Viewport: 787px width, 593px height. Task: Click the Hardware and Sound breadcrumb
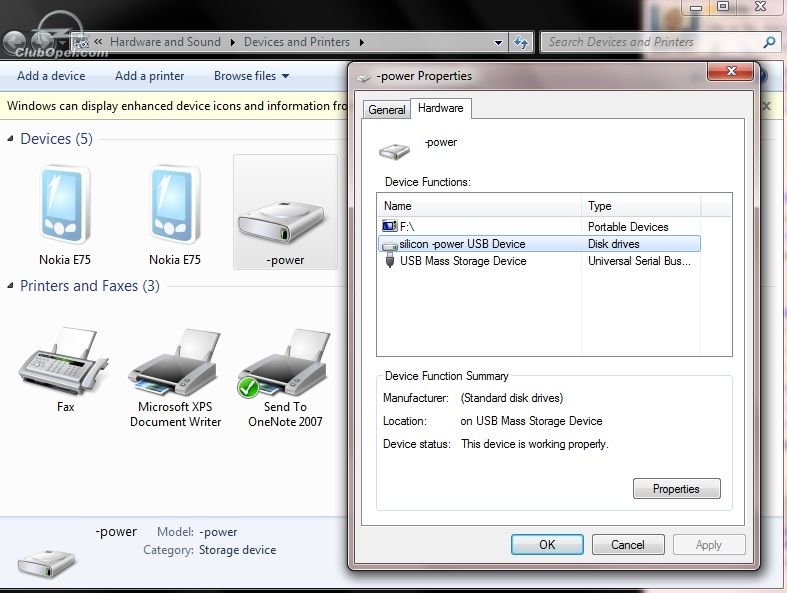pos(165,42)
